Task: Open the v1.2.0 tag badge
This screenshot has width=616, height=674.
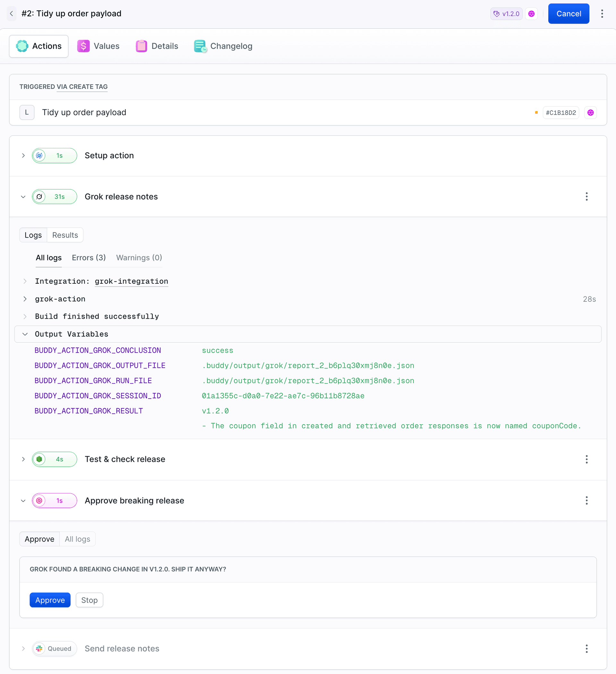Action: [x=506, y=14]
